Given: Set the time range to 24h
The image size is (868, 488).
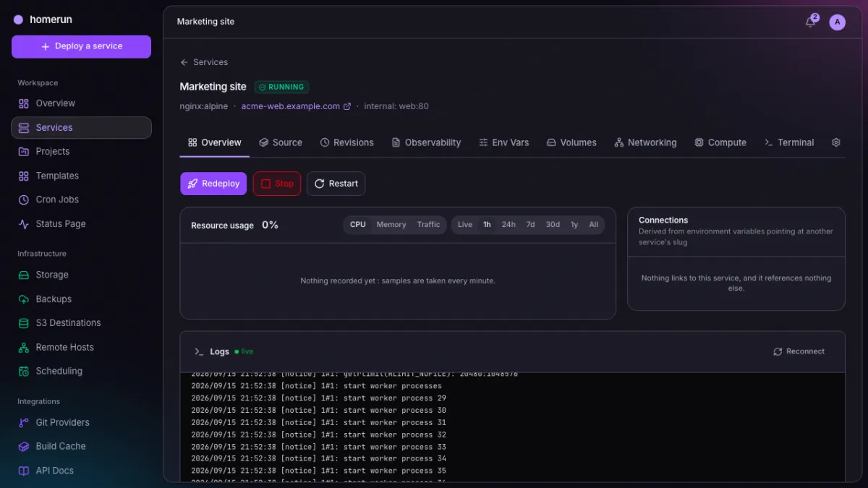Looking at the screenshot, I should (x=509, y=225).
